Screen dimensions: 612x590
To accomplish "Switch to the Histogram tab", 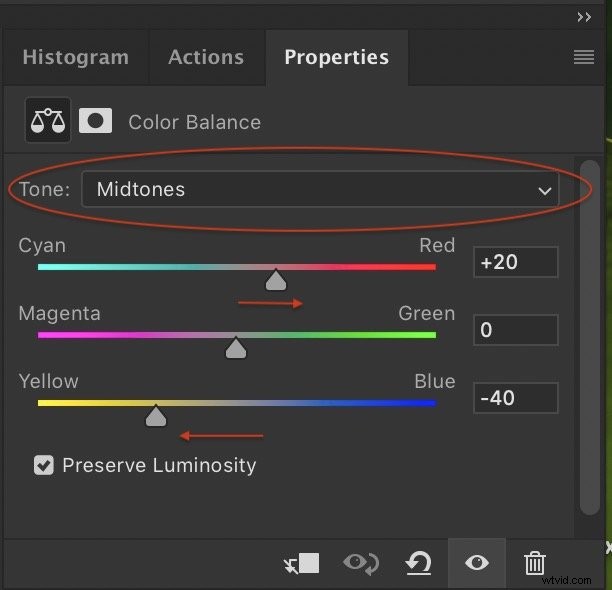I will pyautogui.click(x=76, y=57).
